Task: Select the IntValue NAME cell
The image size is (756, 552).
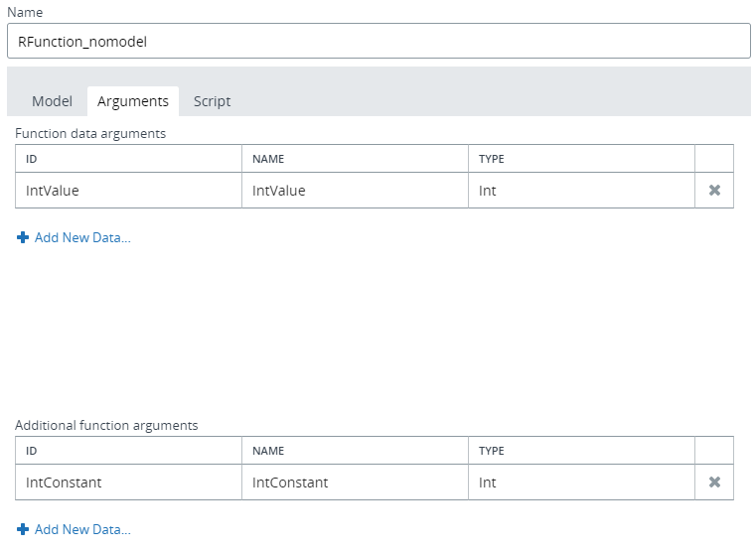Action: [x=355, y=191]
